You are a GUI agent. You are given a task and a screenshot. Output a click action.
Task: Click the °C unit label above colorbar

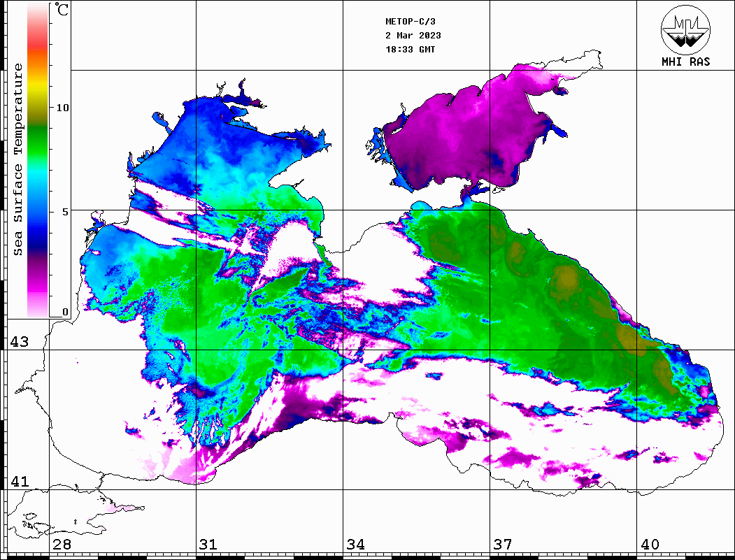pos(62,10)
